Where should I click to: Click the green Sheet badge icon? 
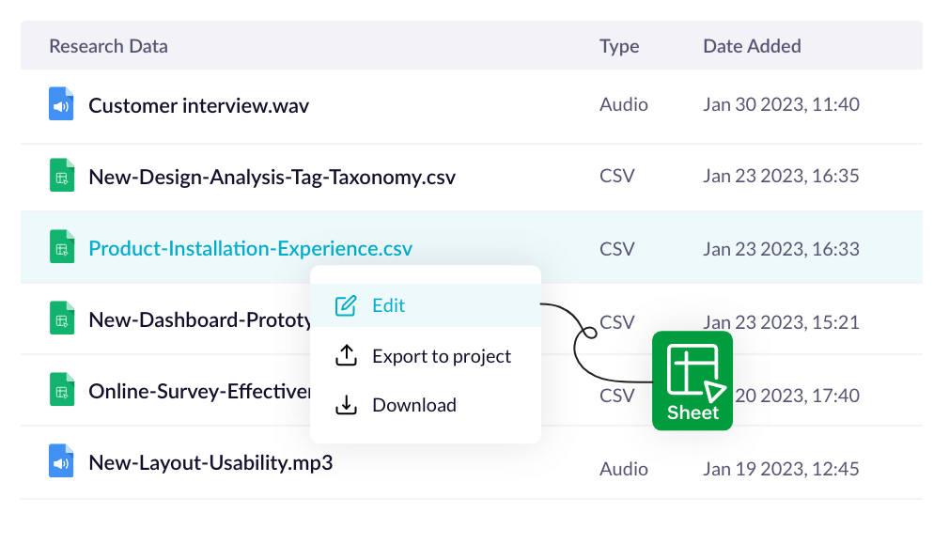coord(692,380)
